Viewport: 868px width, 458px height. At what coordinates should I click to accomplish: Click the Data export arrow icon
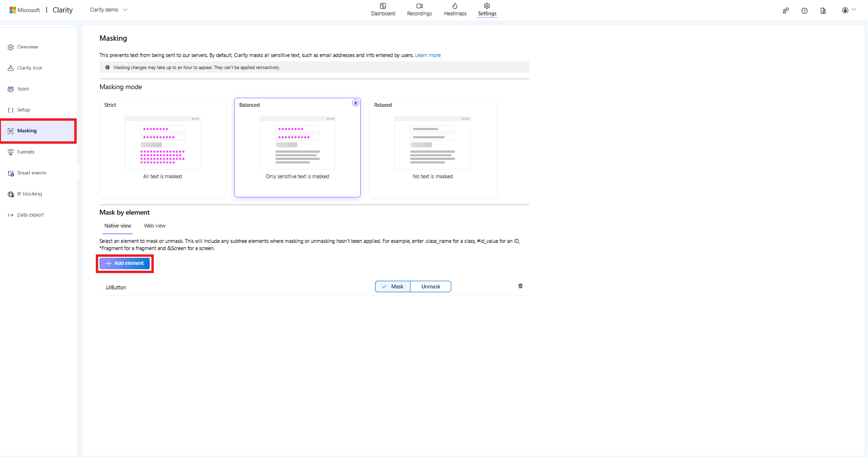coord(11,215)
